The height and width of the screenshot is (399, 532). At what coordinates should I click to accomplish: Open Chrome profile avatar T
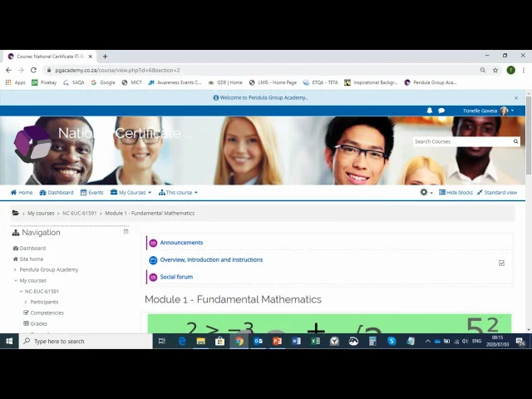click(x=510, y=70)
